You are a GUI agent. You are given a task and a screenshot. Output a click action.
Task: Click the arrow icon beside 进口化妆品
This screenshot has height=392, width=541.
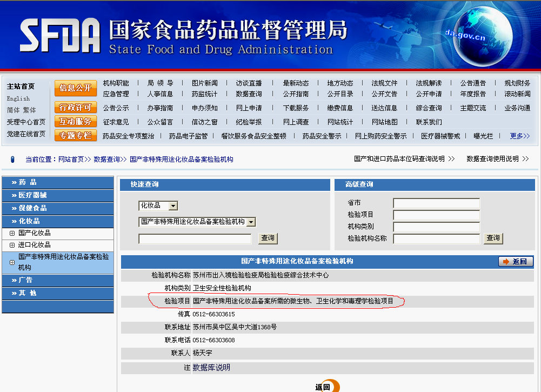click(x=12, y=245)
